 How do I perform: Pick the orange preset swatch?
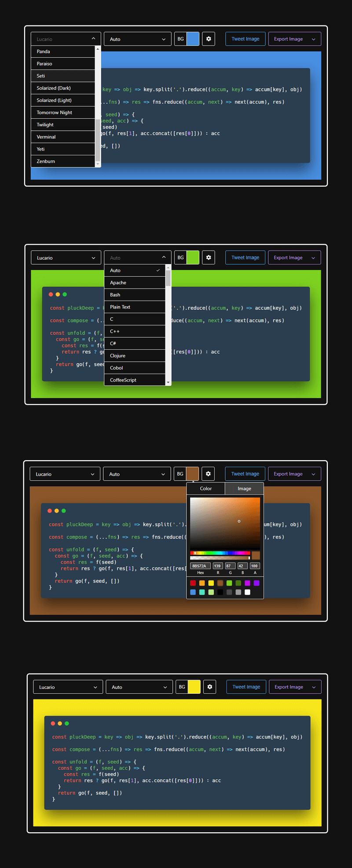(202, 583)
